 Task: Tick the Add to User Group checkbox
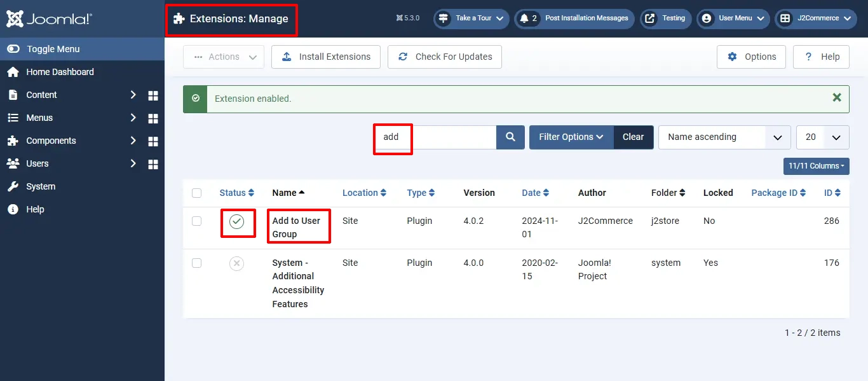(x=196, y=221)
